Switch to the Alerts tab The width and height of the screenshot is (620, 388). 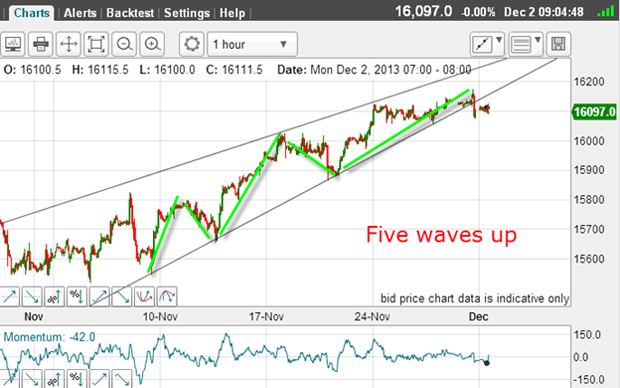click(80, 13)
